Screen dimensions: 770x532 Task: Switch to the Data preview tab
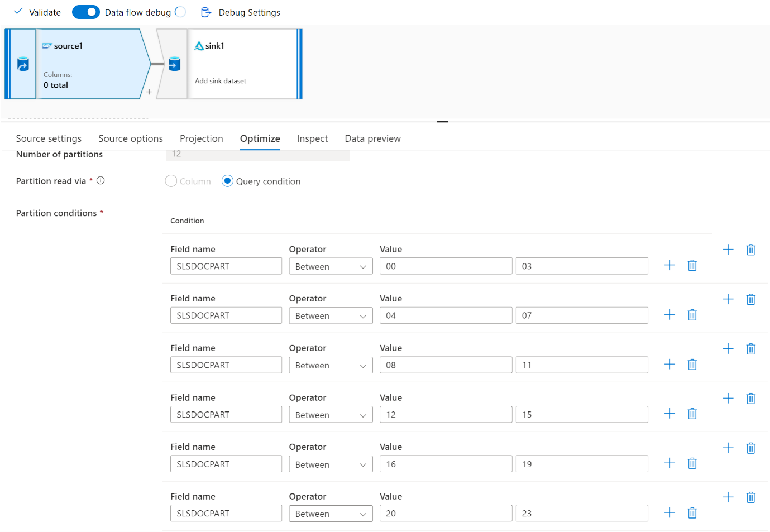point(372,138)
